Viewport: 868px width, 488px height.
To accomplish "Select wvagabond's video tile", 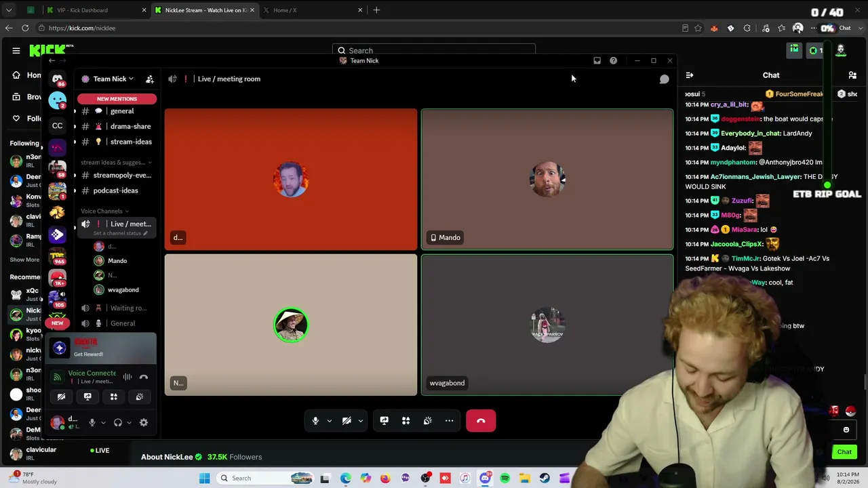I will tap(547, 325).
